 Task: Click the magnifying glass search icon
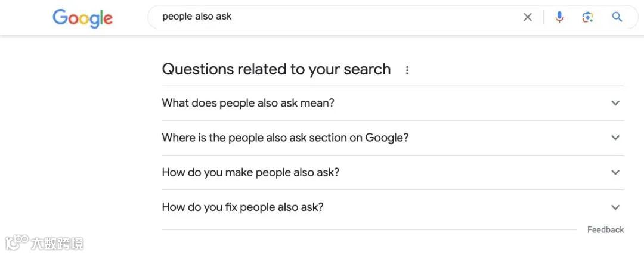[x=617, y=17]
